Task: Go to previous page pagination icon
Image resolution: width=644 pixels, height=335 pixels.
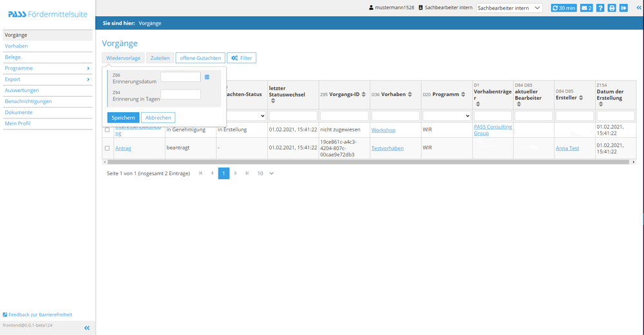Action: coord(212,173)
